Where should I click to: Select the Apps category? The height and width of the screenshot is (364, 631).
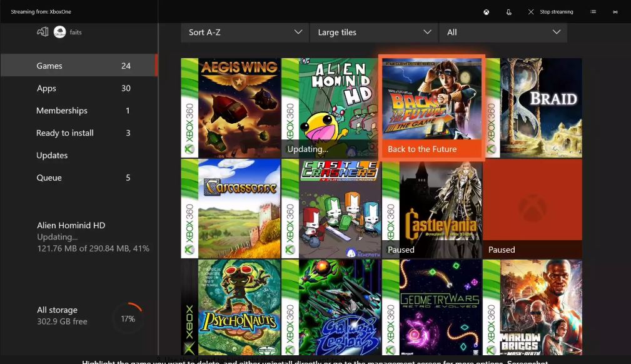click(79, 88)
